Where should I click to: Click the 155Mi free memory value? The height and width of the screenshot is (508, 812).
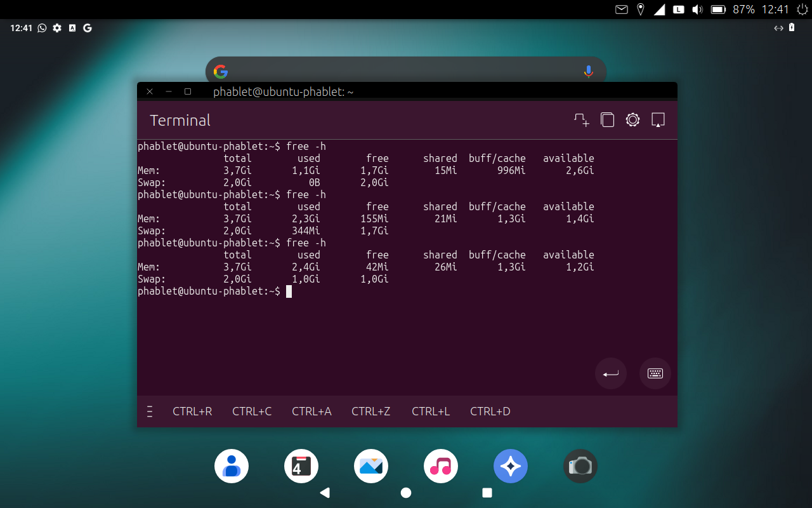pyautogui.click(x=374, y=218)
